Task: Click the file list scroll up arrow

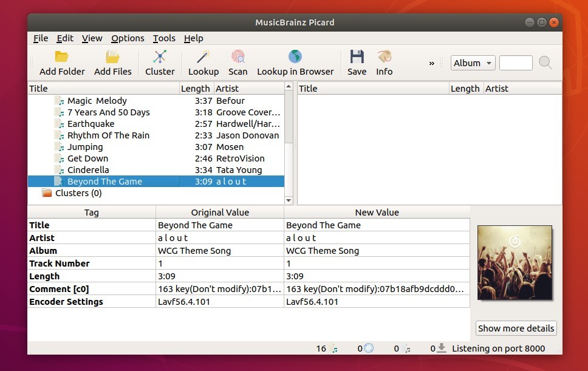Action: click(x=289, y=87)
